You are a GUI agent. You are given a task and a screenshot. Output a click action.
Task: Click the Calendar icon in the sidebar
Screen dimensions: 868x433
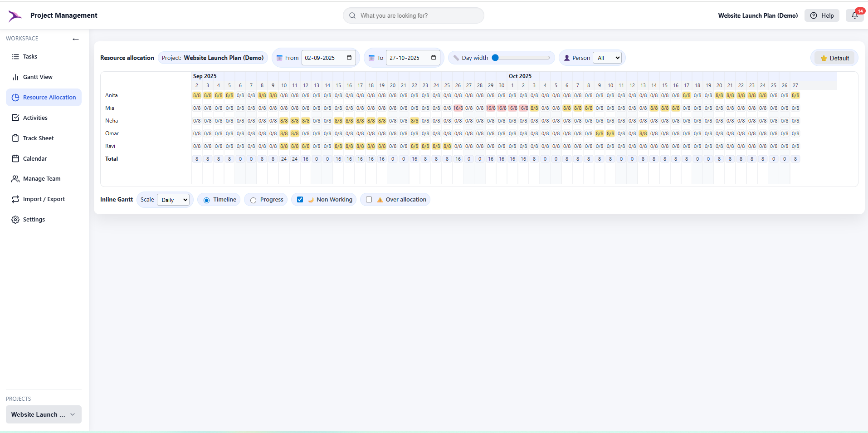(x=15, y=158)
